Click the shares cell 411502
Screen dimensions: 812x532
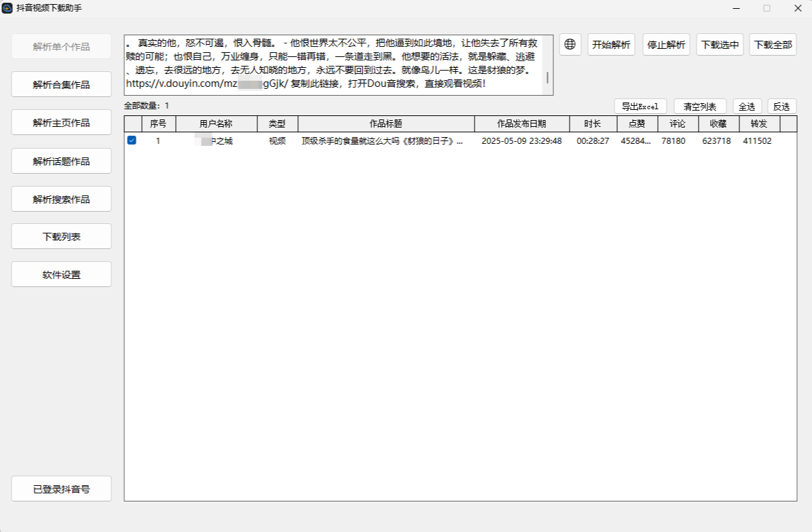click(757, 140)
